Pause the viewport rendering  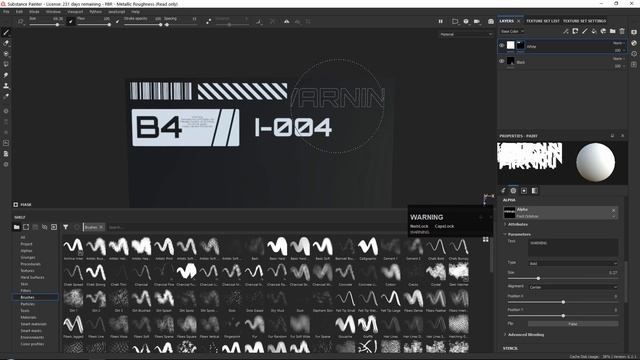point(440,21)
